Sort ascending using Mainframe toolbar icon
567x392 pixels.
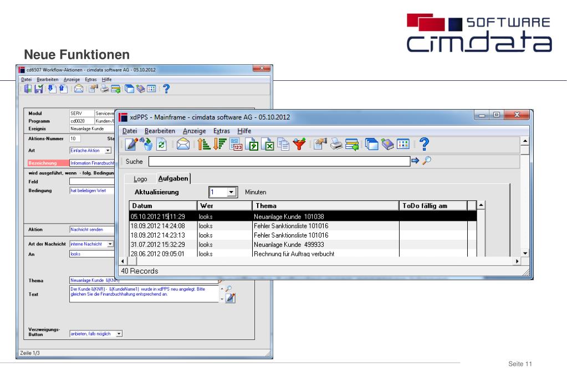204,144
